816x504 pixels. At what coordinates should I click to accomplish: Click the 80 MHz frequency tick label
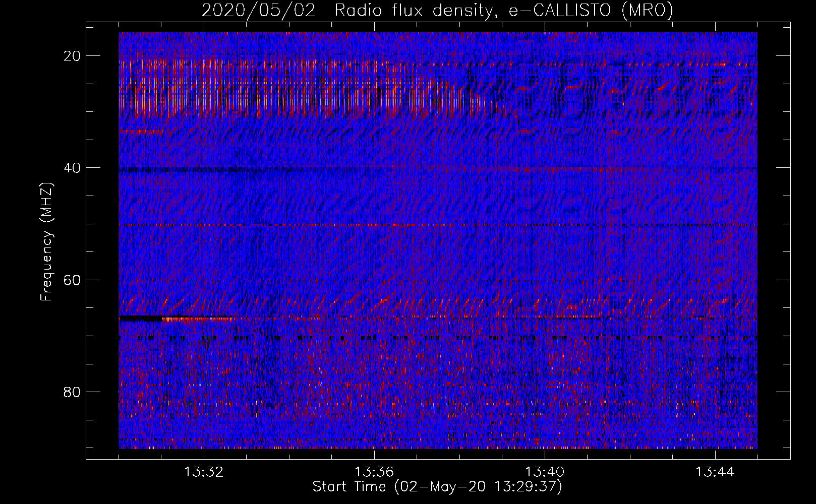tap(72, 392)
